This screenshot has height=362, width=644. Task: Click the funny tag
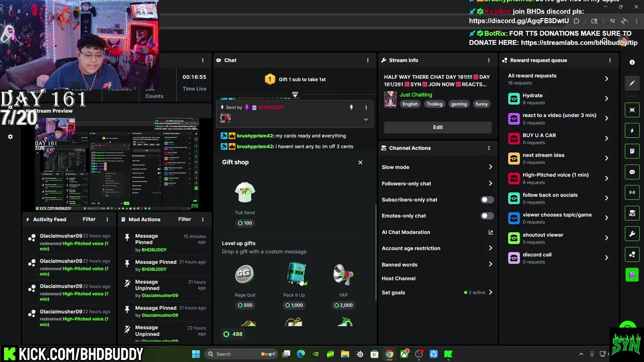(x=481, y=104)
